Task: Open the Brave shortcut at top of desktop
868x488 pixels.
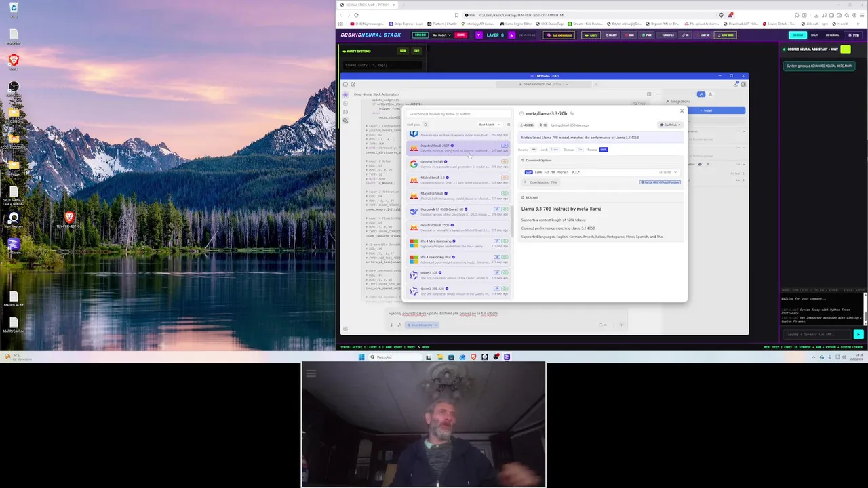Action: pyautogui.click(x=14, y=61)
